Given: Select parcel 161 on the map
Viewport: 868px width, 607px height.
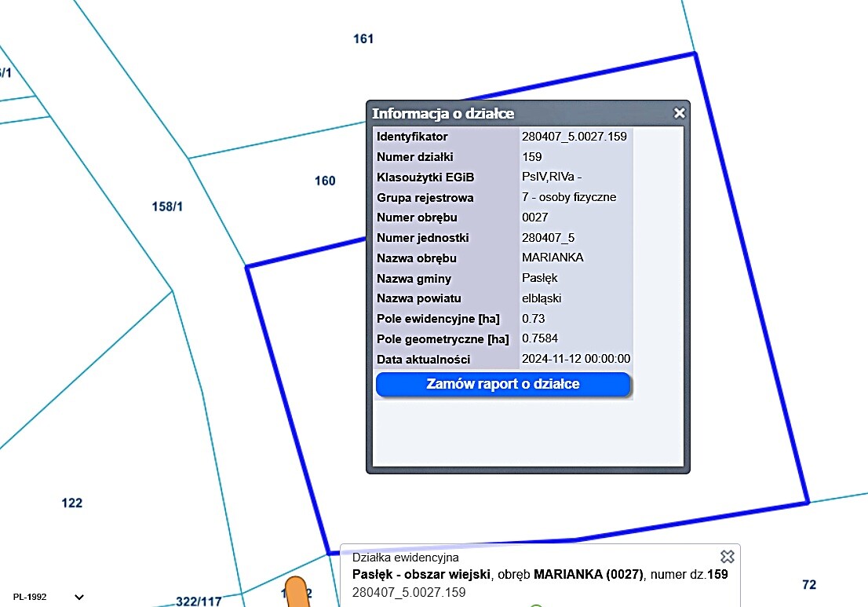Looking at the screenshot, I should 363,39.
